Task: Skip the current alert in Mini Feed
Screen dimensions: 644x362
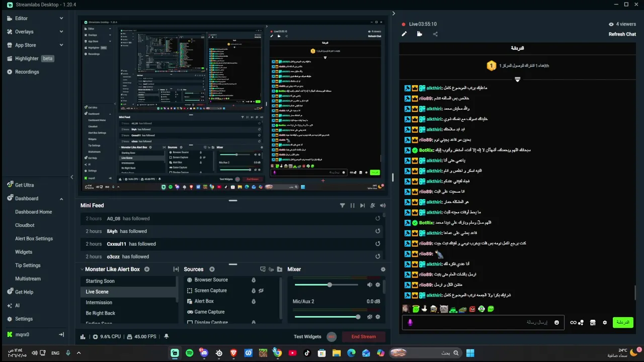Action: coord(362,205)
